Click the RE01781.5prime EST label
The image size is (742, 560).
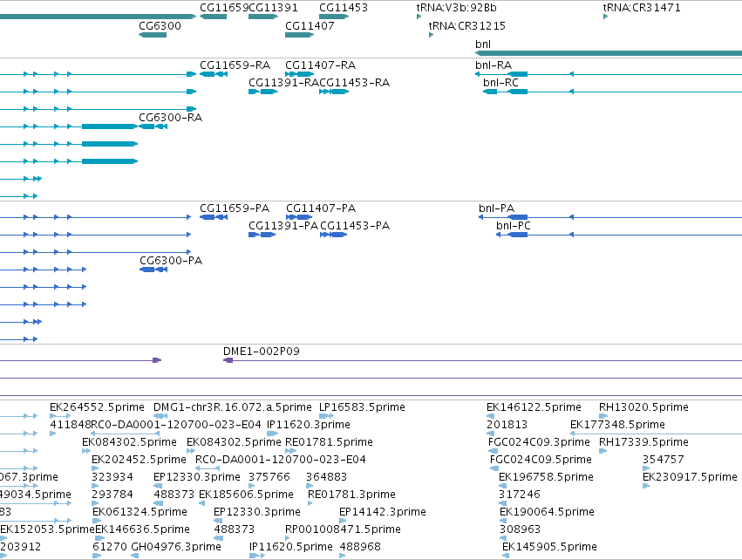(x=329, y=442)
